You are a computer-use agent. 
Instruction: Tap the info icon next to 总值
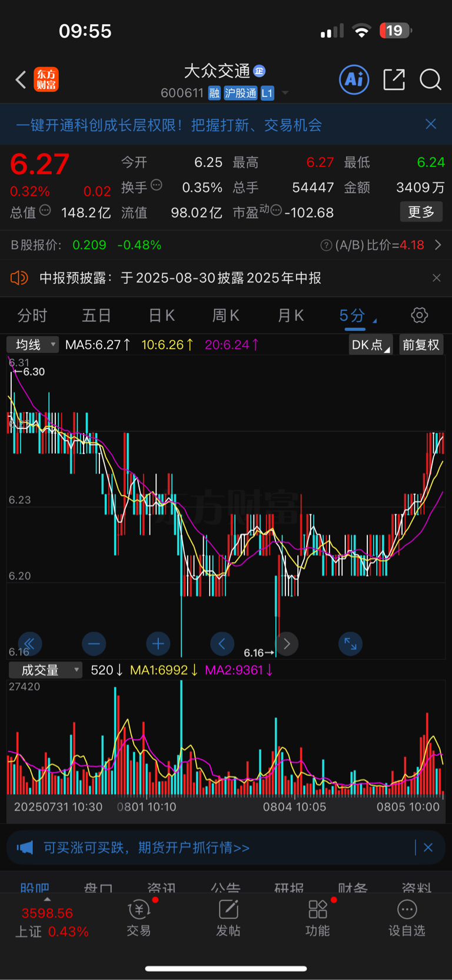point(45,210)
